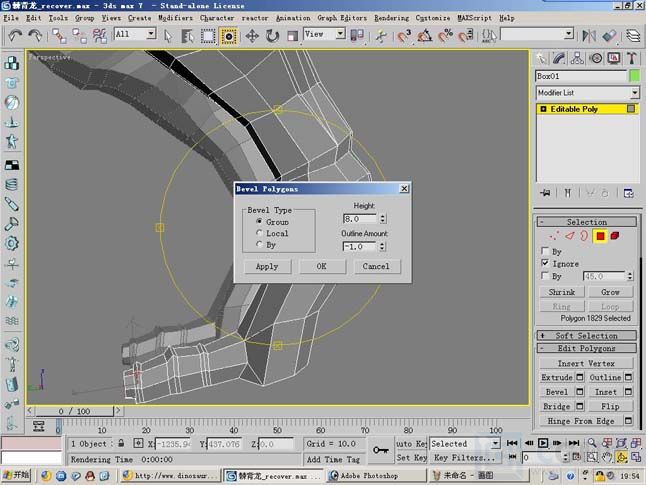Toggle the Selection Lock padlock icon
The width and height of the screenshot is (646, 485).
click(x=121, y=443)
